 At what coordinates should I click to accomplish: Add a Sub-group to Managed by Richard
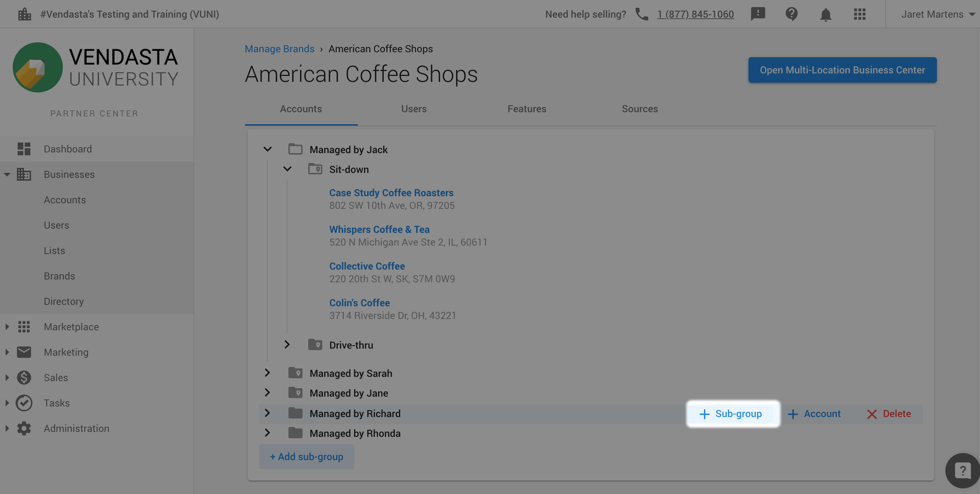(731, 414)
